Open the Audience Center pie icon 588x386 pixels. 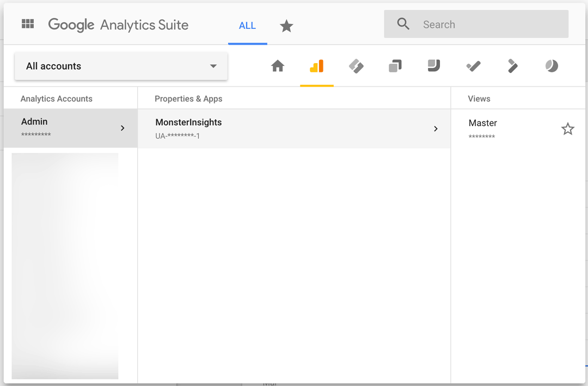point(552,66)
